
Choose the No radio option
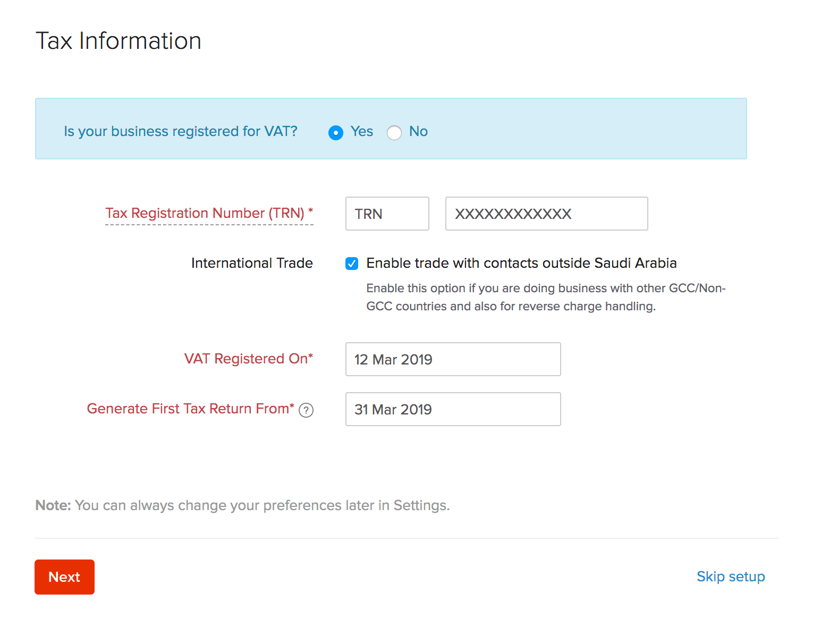(x=394, y=133)
